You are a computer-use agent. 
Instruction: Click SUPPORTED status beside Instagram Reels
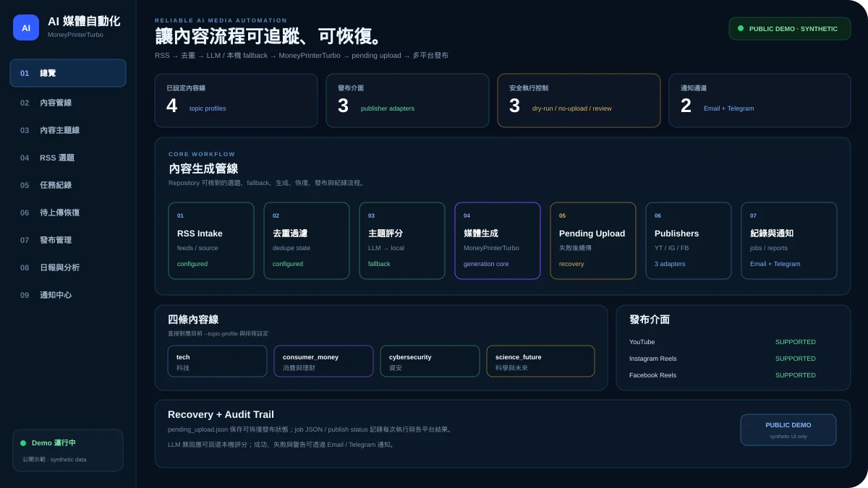point(795,359)
